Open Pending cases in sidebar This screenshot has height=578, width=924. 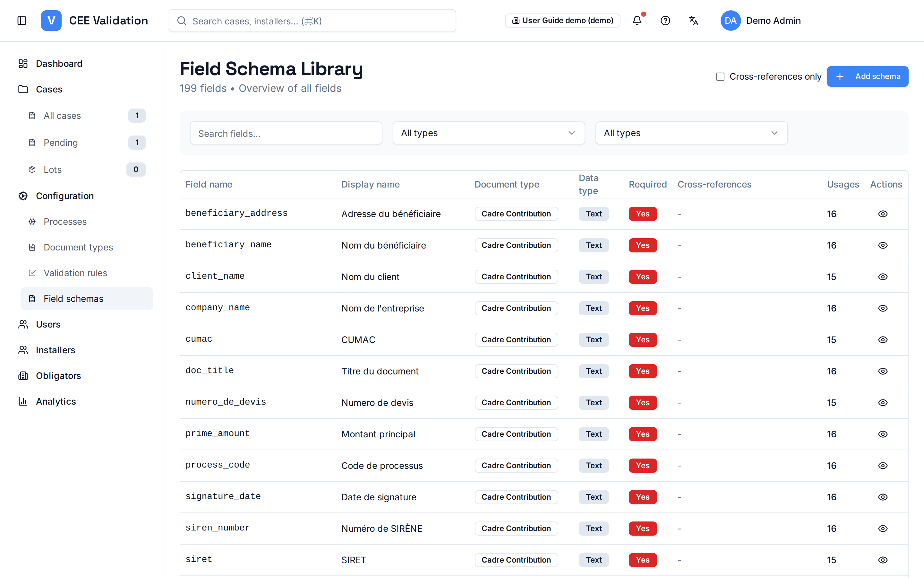click(87, 143)
